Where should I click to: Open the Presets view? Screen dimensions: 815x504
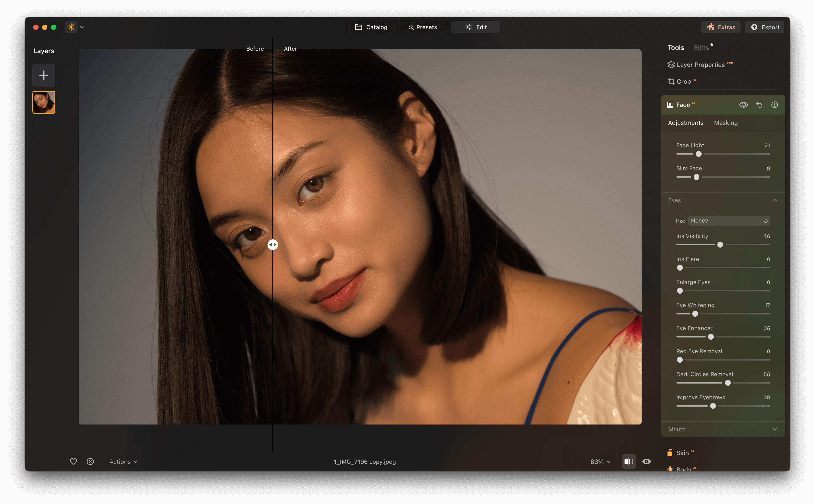click(x=422, y=27)
